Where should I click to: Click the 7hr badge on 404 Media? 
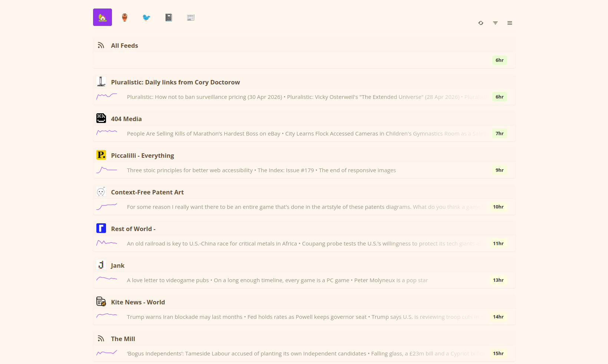[x=499, y=133]
